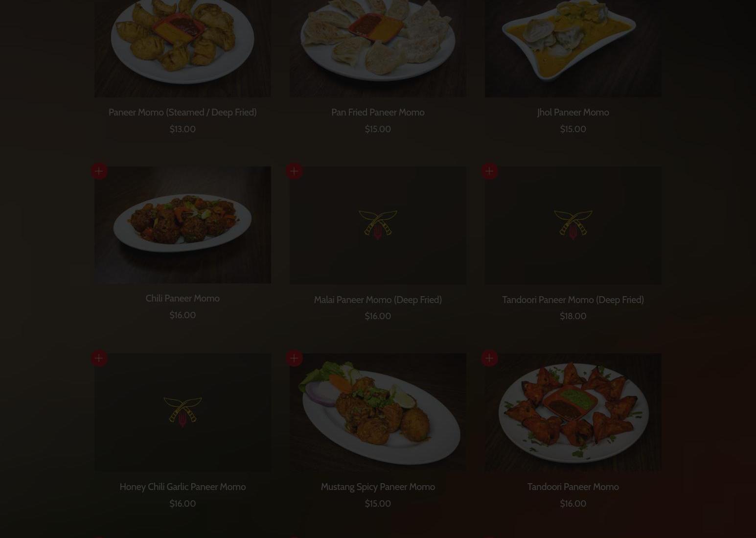Image resolution: width=756 pixels, height=538 pixels.
Task: Select the Chili Paneer Momo photo
Action: (x=183, y=225)
